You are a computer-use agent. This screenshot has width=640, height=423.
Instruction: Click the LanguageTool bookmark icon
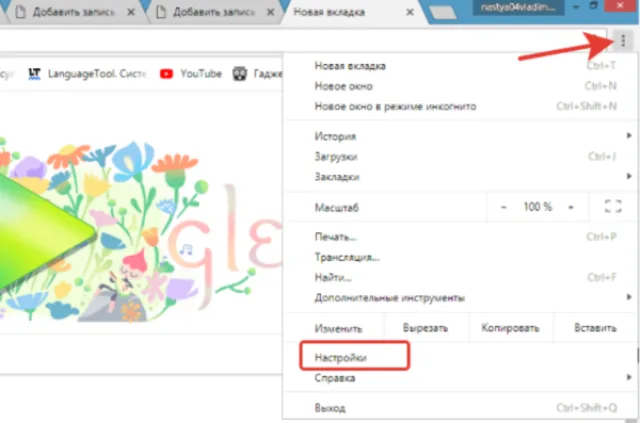point(34,73)
